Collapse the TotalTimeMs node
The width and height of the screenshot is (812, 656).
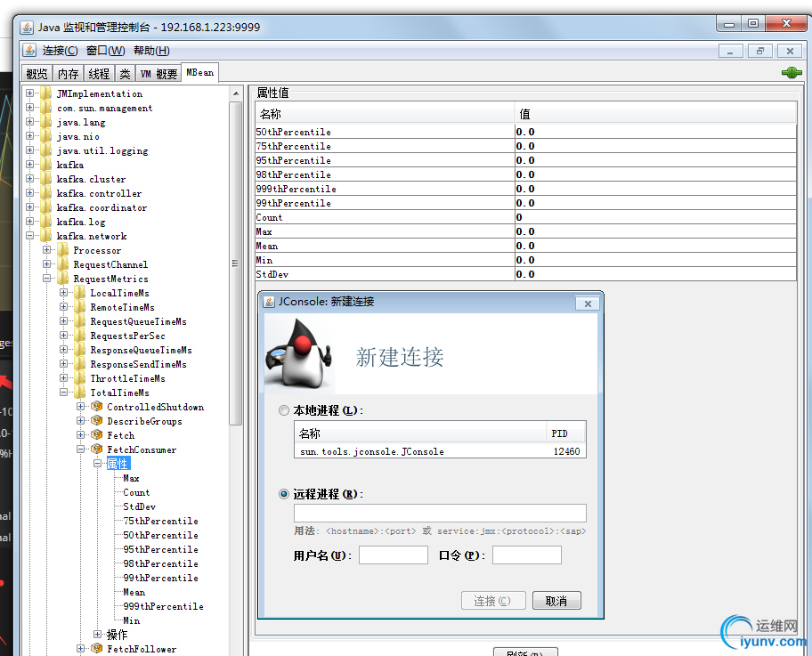click(63, 392)
